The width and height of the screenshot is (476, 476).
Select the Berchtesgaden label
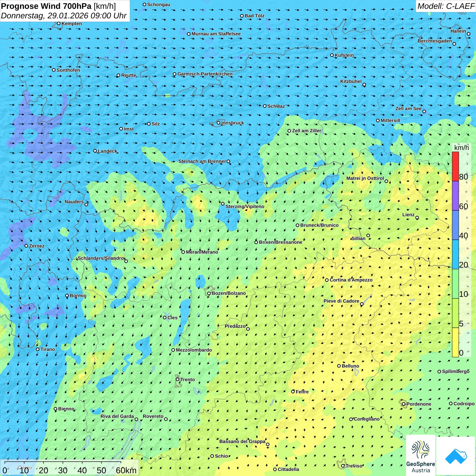[x=435, y=41]
